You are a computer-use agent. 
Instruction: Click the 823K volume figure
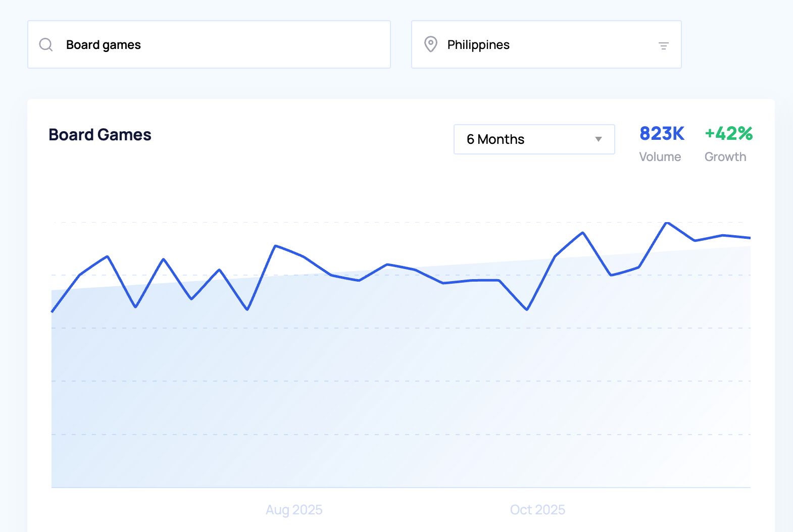pos(662,134)
